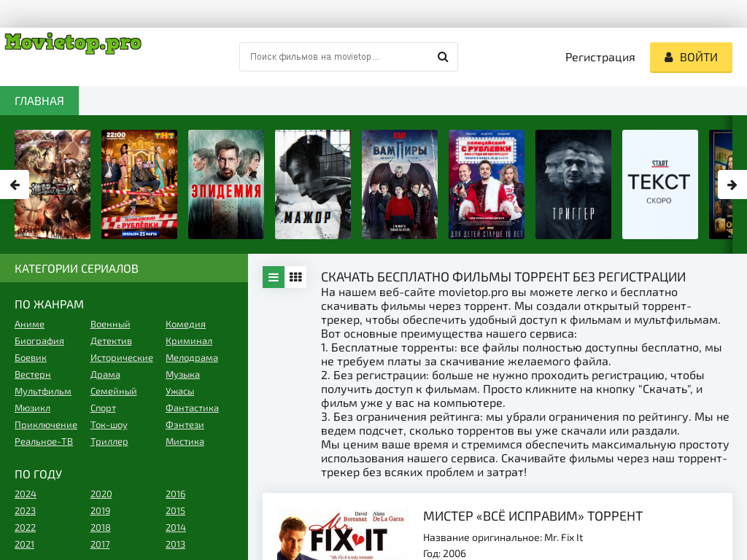
Task: Select the Аниме genre
Action: (x=29, y=324)
